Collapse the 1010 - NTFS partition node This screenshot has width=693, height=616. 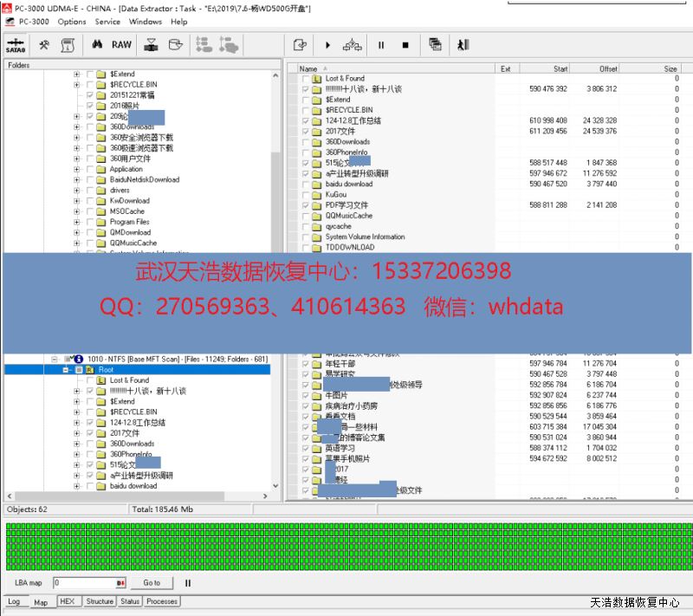click(54, 359)
